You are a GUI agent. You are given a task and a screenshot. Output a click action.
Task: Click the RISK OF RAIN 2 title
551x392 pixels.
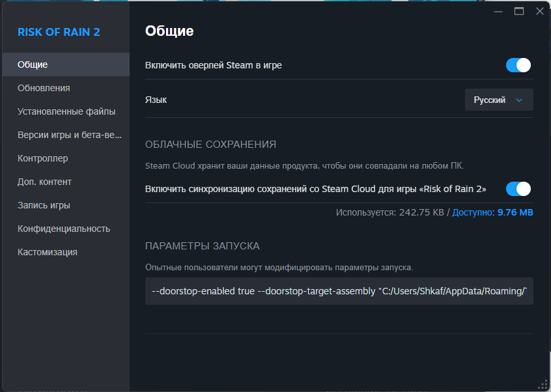59,33
